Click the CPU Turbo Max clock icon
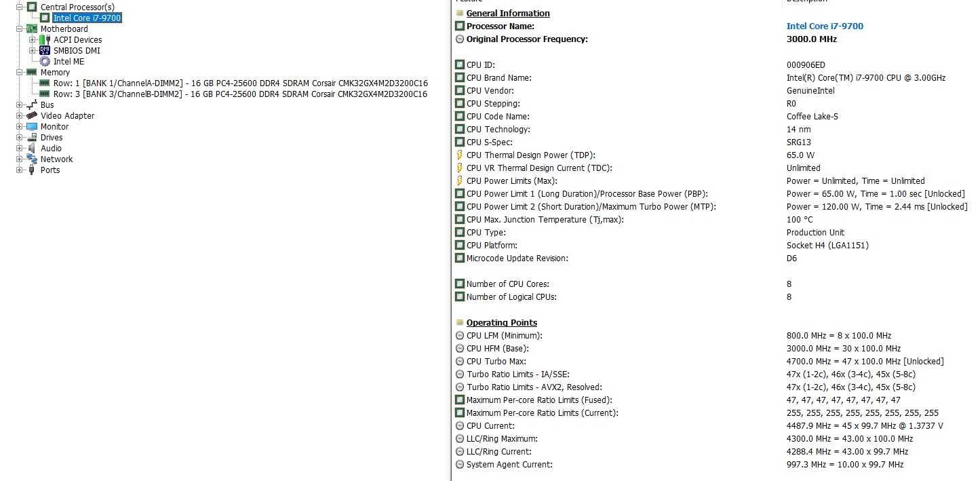This screenshot has width=980, height=481. [x=460, y=361]
